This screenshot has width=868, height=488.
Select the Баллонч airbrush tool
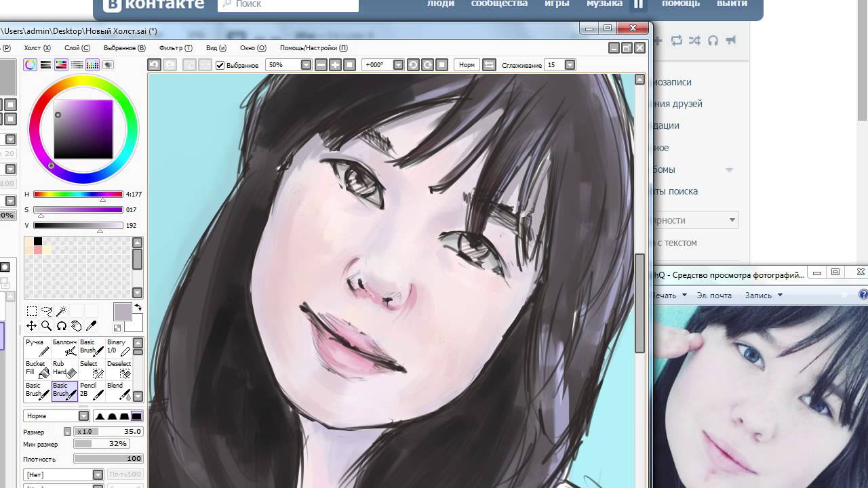[64, 347]
